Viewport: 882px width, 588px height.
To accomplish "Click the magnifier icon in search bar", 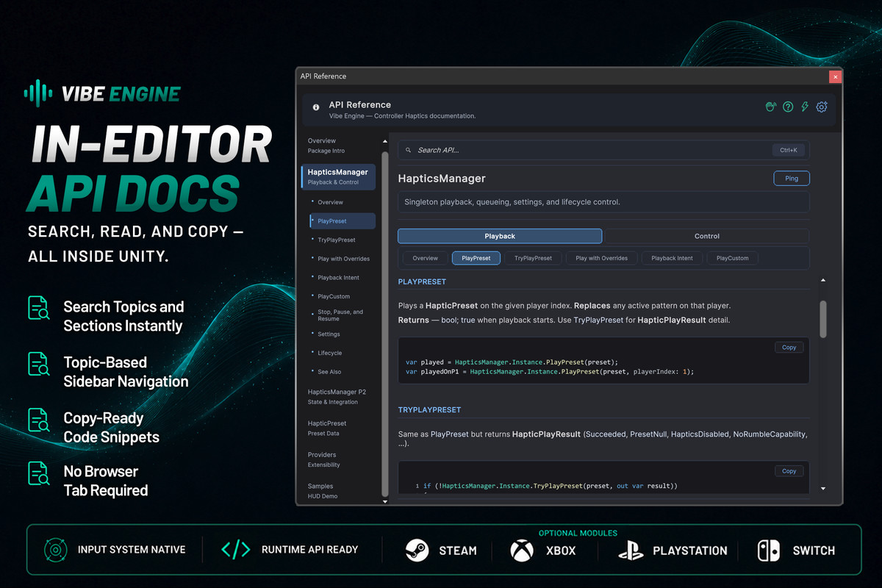I will click(409, 150).
